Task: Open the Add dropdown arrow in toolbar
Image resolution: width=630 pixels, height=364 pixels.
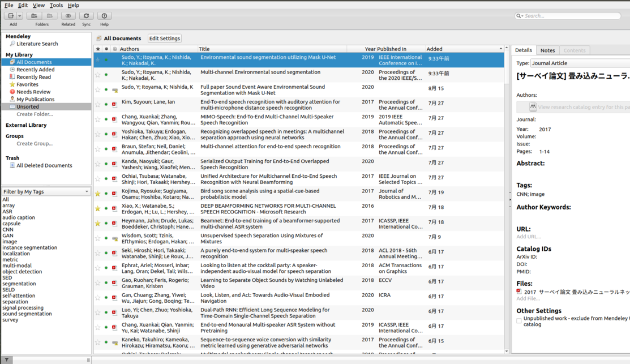Action: tap(19, 16)
